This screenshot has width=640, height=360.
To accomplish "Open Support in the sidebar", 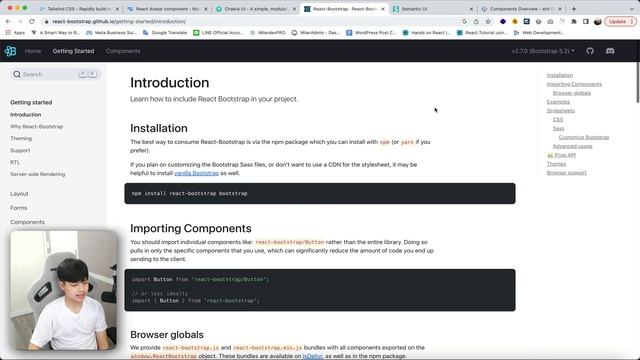I will [20, 151].
